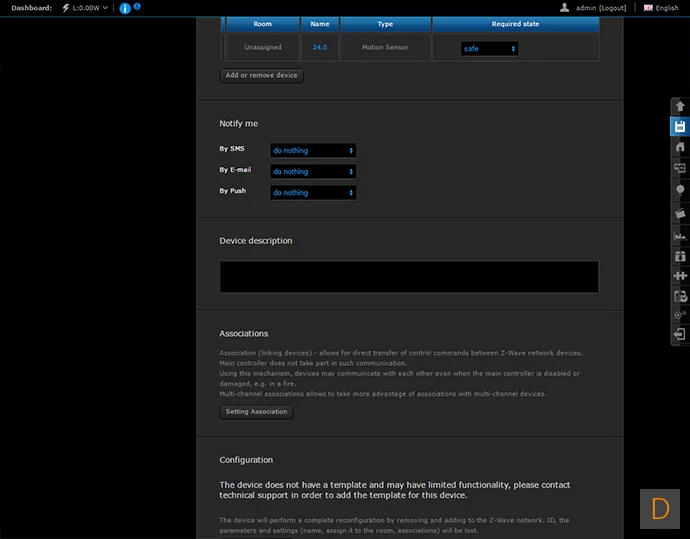
Task: Click the scroll-to-top arrow icon
Action: pyautogui.click(x=680, y=106)
